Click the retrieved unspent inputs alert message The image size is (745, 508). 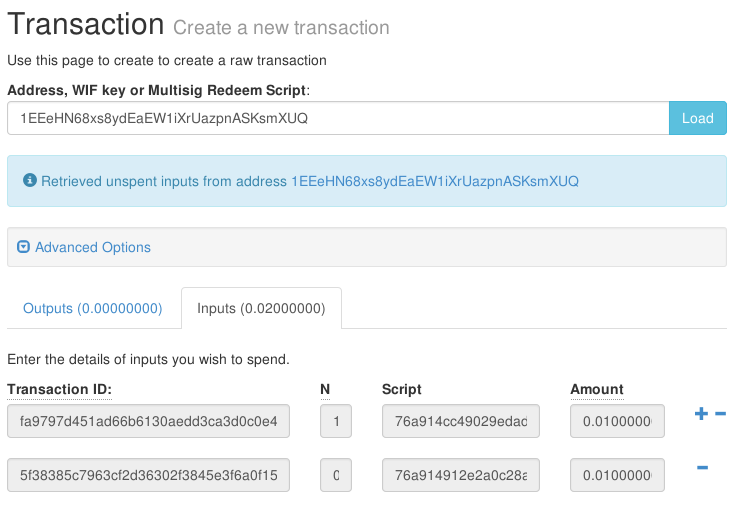point(310,181)
